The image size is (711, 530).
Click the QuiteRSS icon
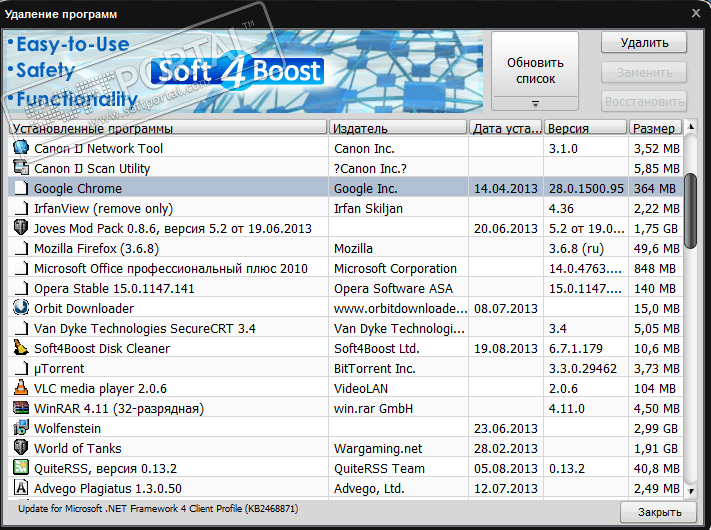tap(21, 467)
